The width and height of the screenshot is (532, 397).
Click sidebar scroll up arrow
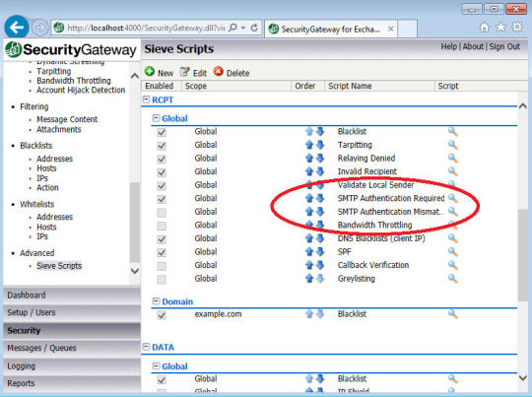(x=135, y=76)
